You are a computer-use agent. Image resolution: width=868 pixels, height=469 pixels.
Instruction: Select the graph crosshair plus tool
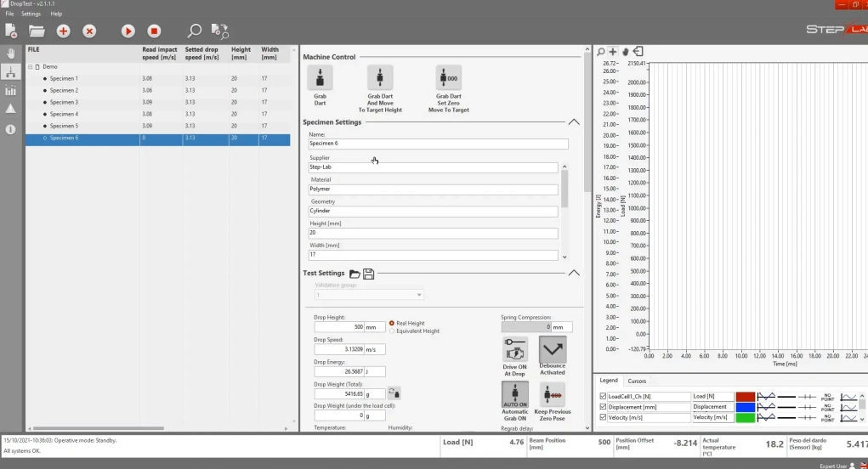click(x=613, y=52)
